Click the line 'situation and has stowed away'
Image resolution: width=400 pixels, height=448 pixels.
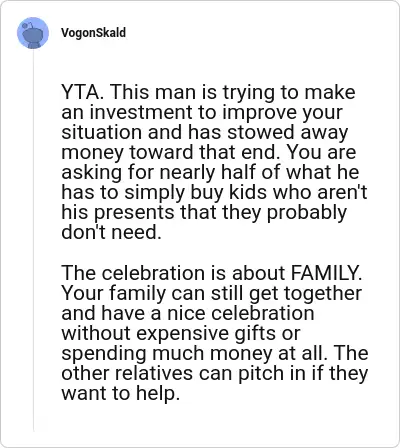(x=205, y=132)
